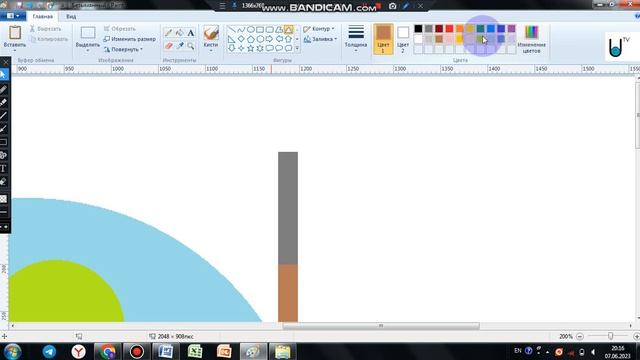This screenshot has height=360, width=640.
Task: Open the Заливка fill dropdown
Action: coord(336,39)
